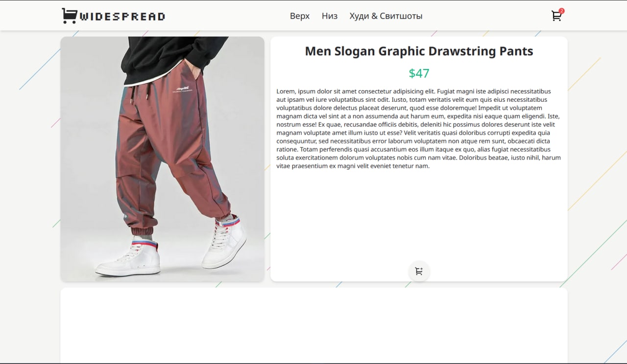
Task: Click the Men Slogan Graphic Drawstring Pants title
Action: pos(419,51)
